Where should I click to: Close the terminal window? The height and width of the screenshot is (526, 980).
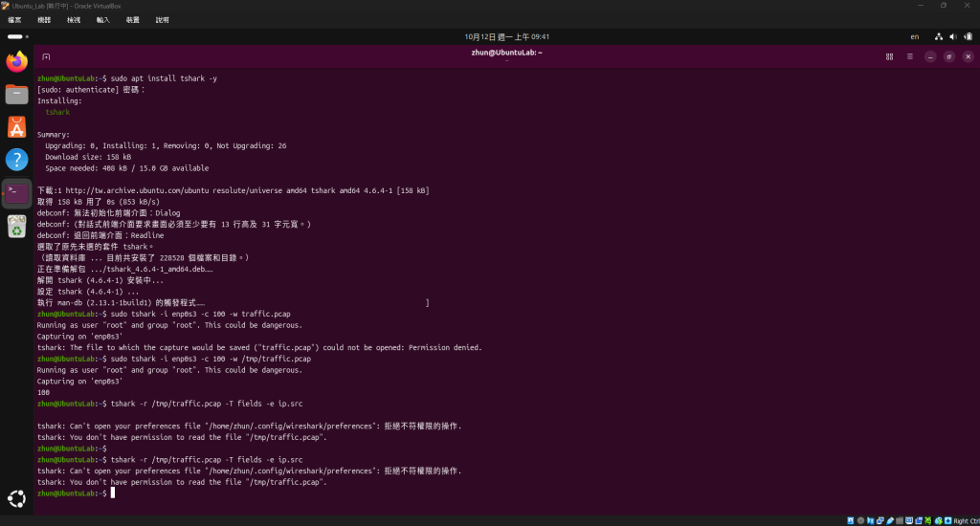pyautogui.click(x=969, y=56)
